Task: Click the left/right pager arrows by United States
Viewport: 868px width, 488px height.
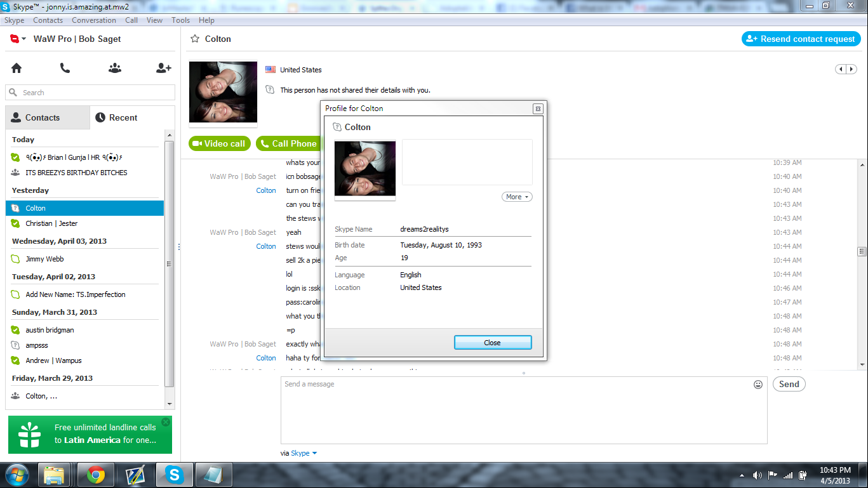Action: pyautogui.click(x=846, y=69)
